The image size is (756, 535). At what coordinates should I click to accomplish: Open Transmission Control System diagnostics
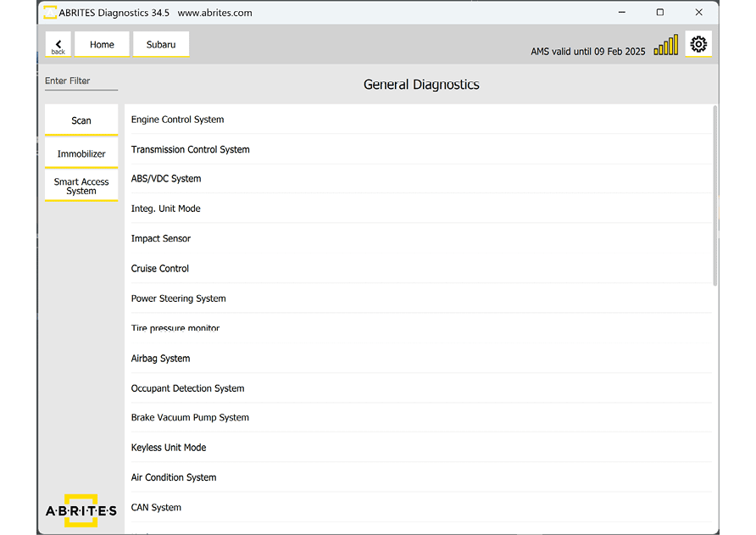[x=190, y=149]
